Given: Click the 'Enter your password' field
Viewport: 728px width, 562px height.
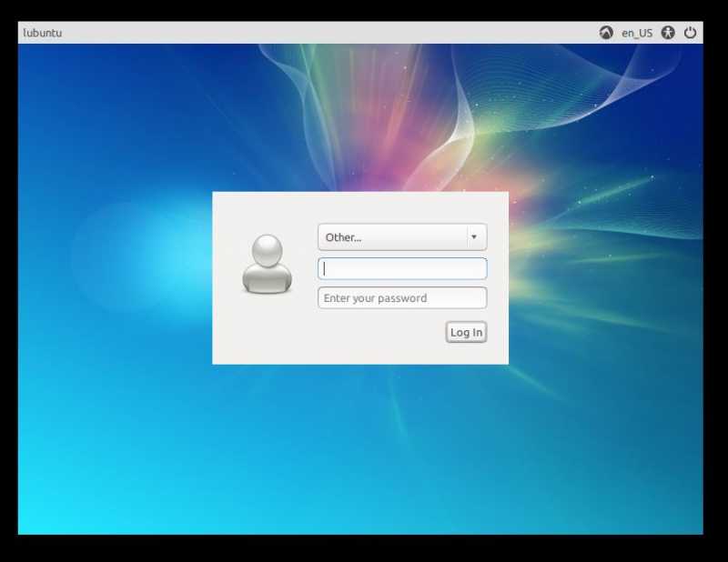Looking at the screenshot, I should (x=402, y=298).
